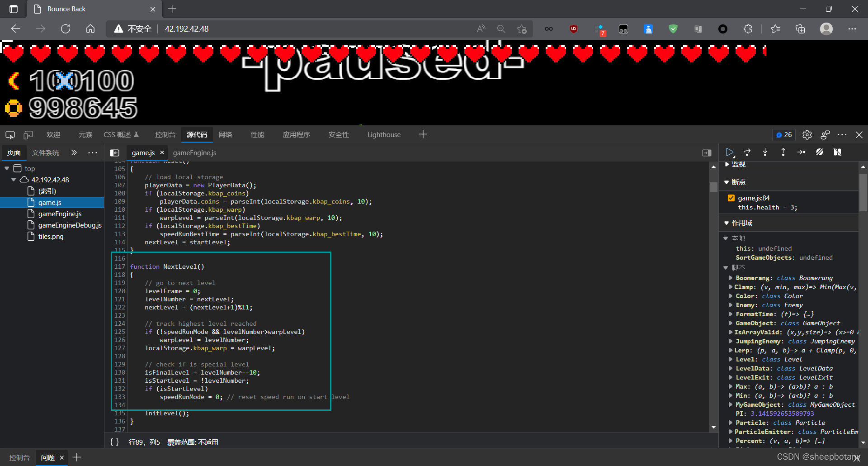The height and width of the screenshot is (466, 868).
Task: Open the inspect element picker
Action: pyautogui.click(x=10, y=135)
